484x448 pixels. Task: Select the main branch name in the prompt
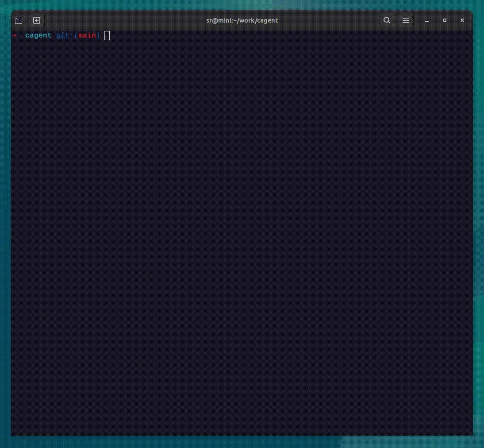point(87,35)
